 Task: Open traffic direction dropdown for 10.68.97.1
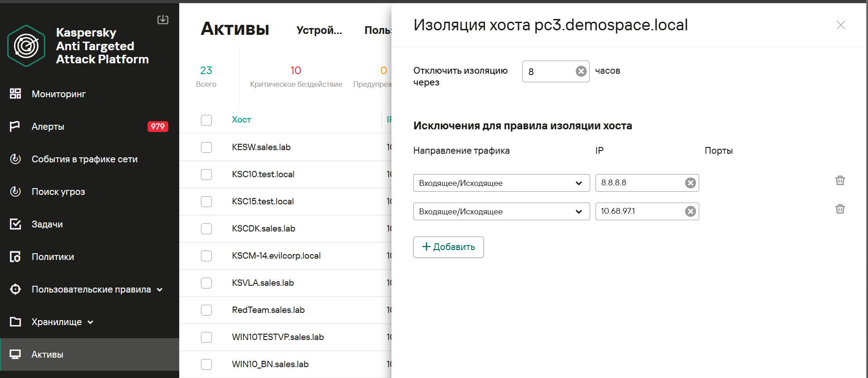coord(501,212)
